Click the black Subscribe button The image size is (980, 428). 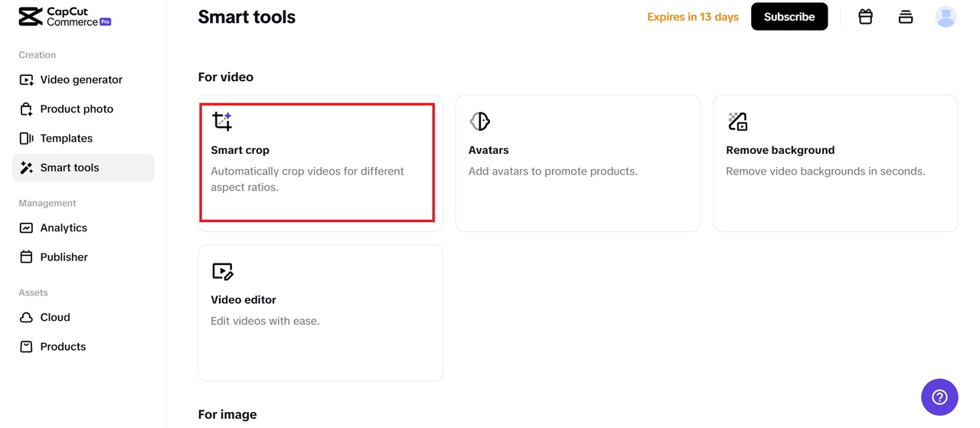[789, 17]
